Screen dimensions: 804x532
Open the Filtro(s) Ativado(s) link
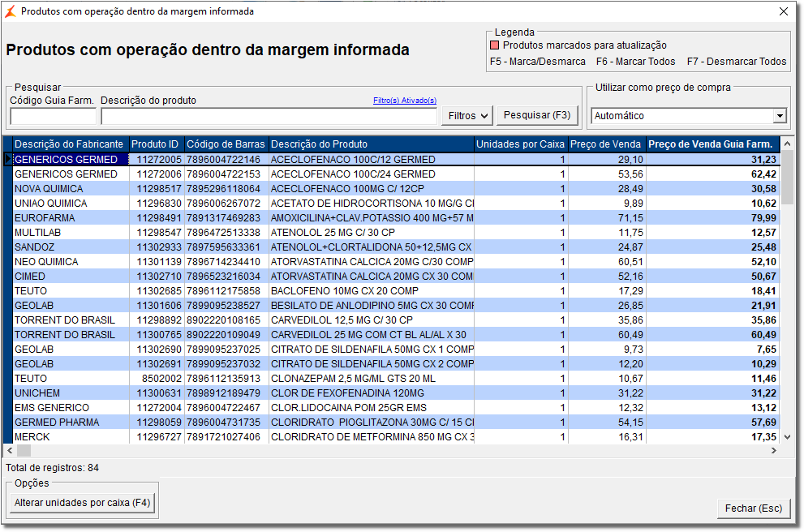pos(405,101)
